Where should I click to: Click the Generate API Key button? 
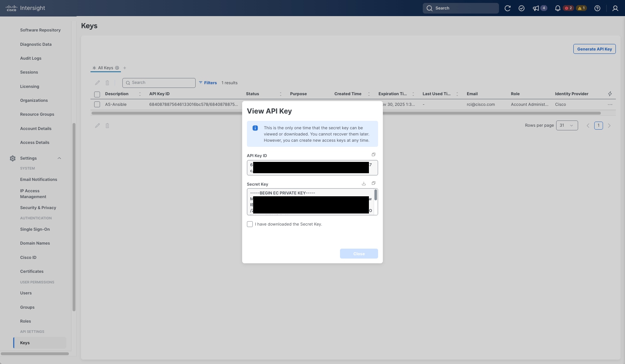(x=594, y=49)
